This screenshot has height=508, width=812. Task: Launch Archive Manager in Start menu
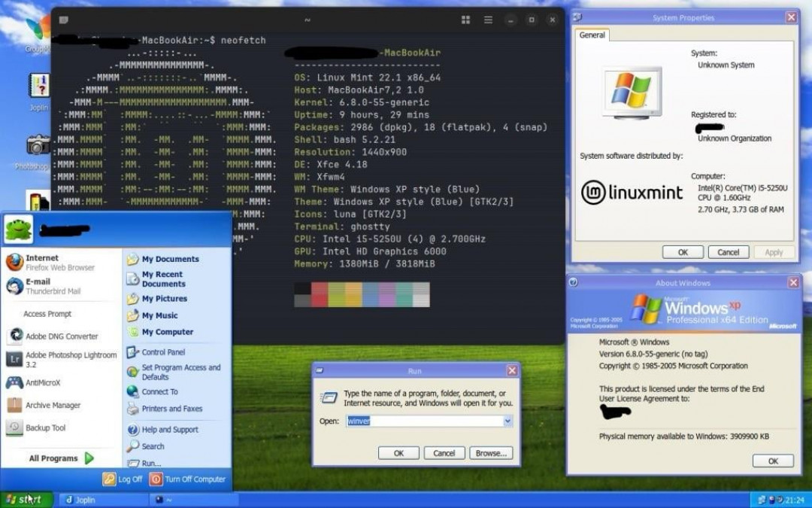click(x=53, y=405)
